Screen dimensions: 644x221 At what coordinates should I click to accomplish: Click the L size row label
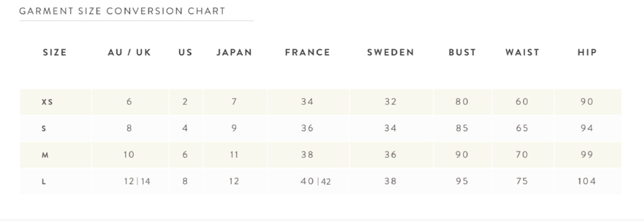click(x=44, y=182)
